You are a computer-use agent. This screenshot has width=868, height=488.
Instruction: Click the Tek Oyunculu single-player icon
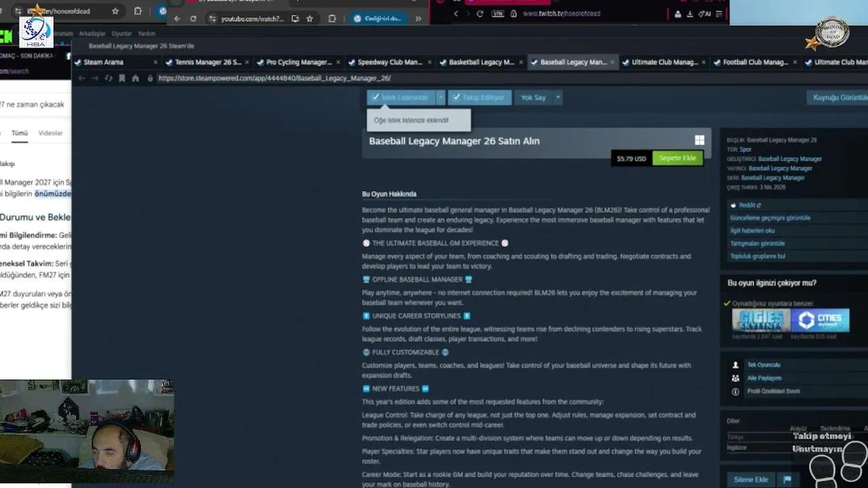[735, 365]
